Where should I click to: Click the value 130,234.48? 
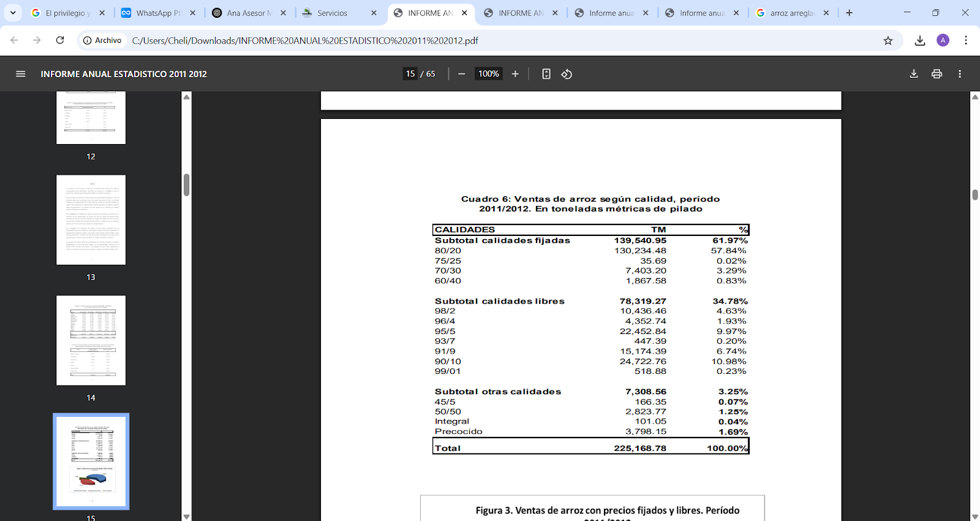[640, 251]
